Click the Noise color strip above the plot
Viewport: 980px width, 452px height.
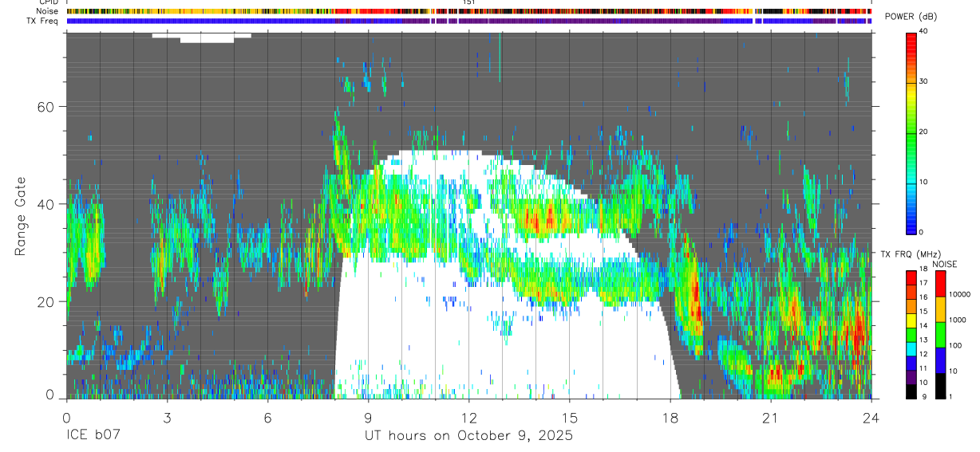point(469,12)
